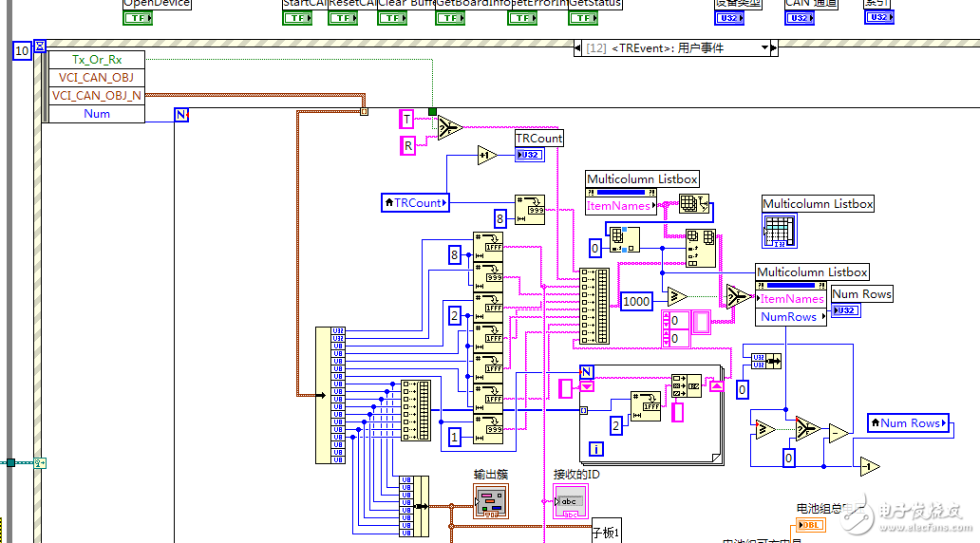Select the VCI_CAN_OBJ event data item
Screen dimensions: 980x543
coord(97,78)
